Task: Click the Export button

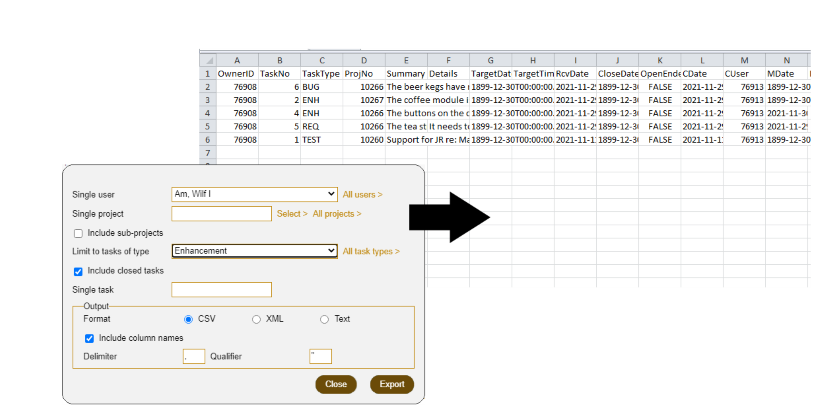Action: coord(392,384)
